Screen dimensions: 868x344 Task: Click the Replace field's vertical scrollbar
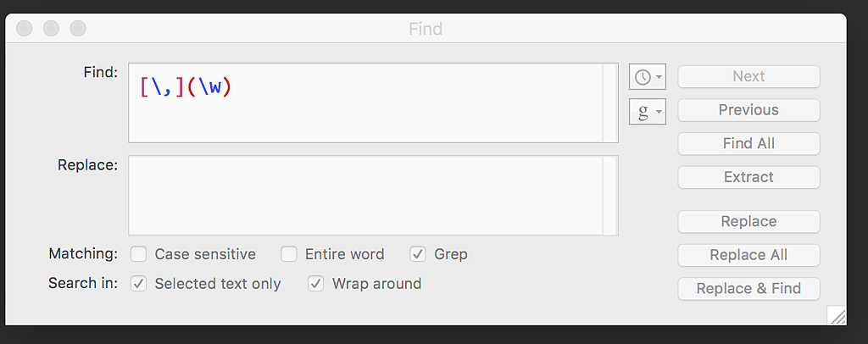tap(610, 195)
